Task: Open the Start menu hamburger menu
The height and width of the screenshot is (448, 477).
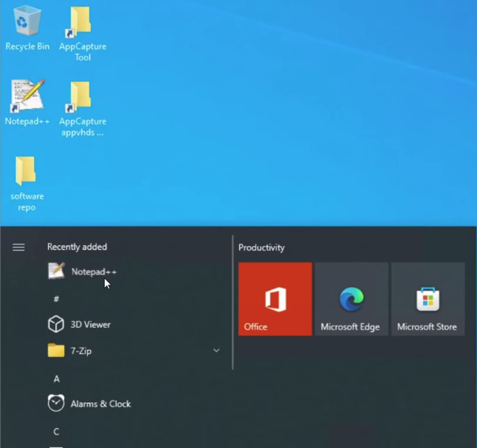Action: pos(18,247)
